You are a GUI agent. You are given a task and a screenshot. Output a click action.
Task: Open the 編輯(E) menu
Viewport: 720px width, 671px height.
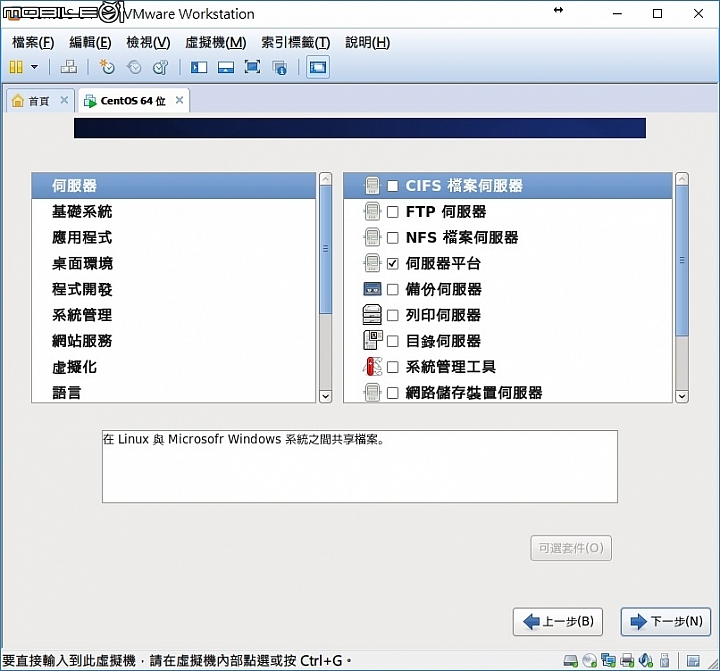tap(90, 43)
